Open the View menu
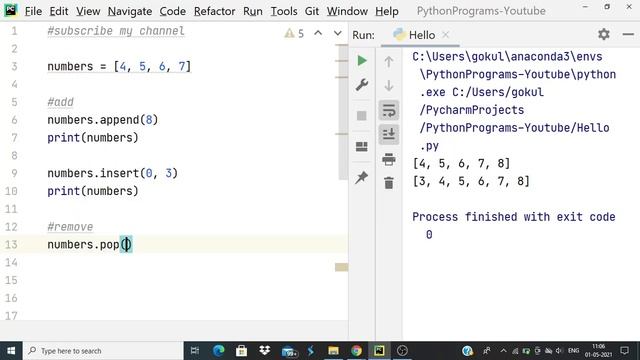Viewport: 640px width, 360px height. point(88,11)
